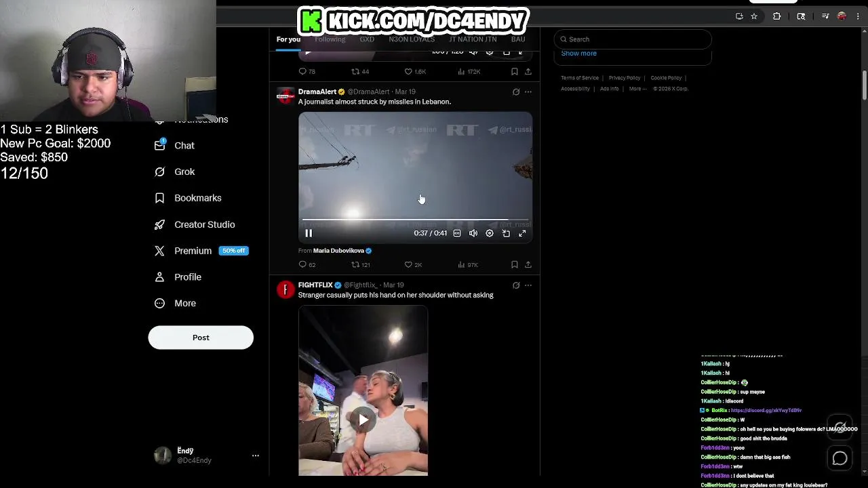Seek on the DramaAlert video progress bar
Screen dimensions: 868x488
coord(415,220)
